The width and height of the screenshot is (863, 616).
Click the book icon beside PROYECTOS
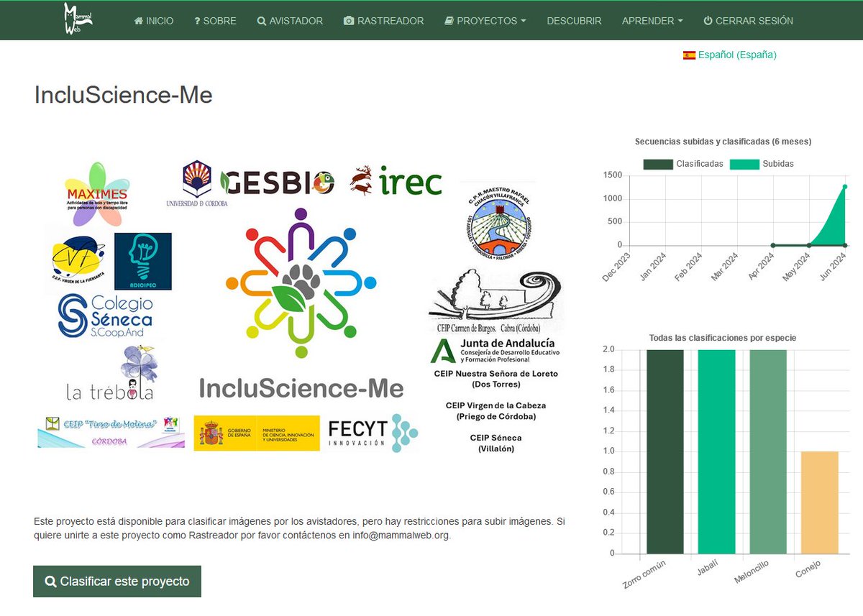click(x=449, y=21)
